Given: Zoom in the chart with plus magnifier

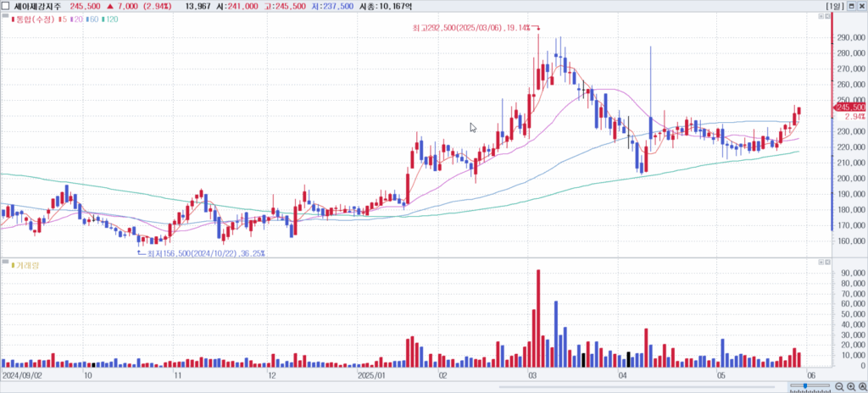Looking at the screenshot, I should coord(851,386).
